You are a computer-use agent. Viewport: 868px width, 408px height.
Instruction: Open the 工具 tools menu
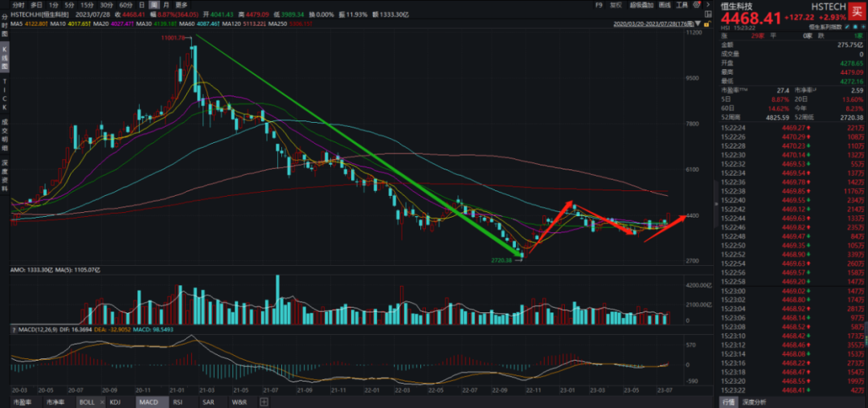(682, 5)
